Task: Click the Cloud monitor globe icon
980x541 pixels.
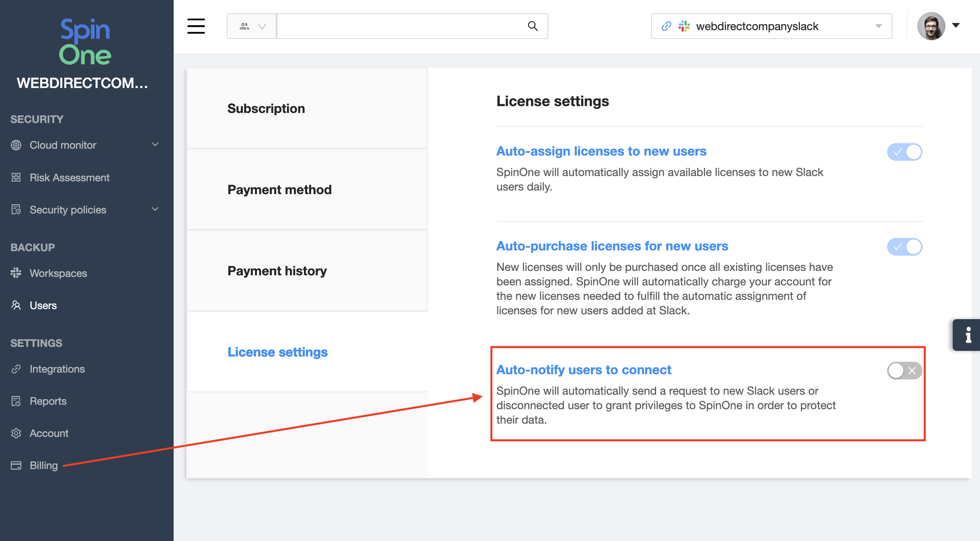Action: pos(16,145)
